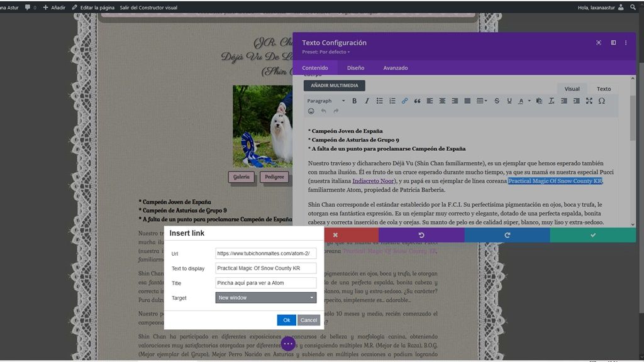Insert a bulleted list

[x=379, y=101]
